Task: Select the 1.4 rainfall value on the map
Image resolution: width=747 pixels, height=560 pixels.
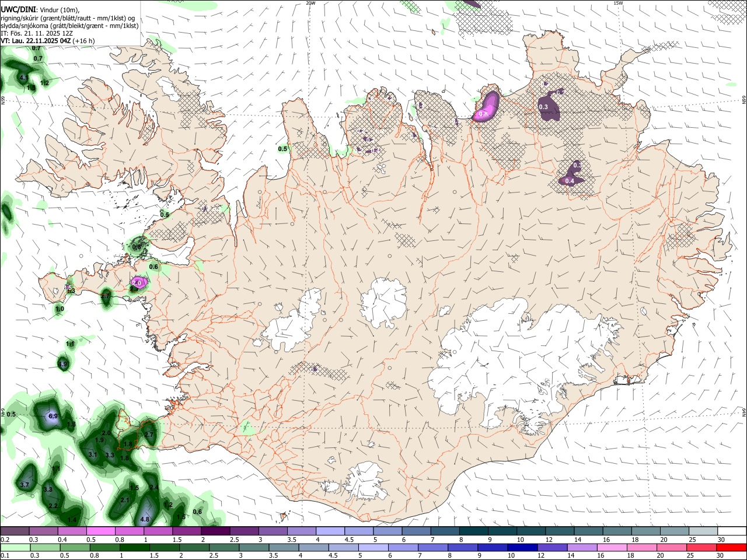Action: (x=72, y=520)
